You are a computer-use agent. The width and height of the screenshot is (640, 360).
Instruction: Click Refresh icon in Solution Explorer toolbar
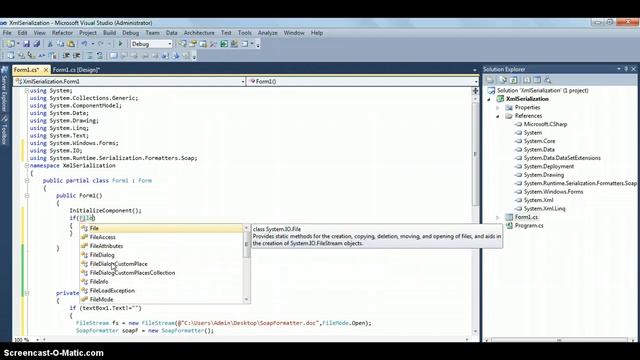(513, 80)
